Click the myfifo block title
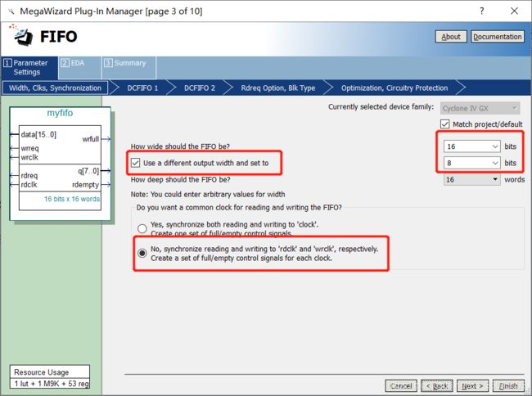This screenshot has width=532, height=396. [60, 113]
